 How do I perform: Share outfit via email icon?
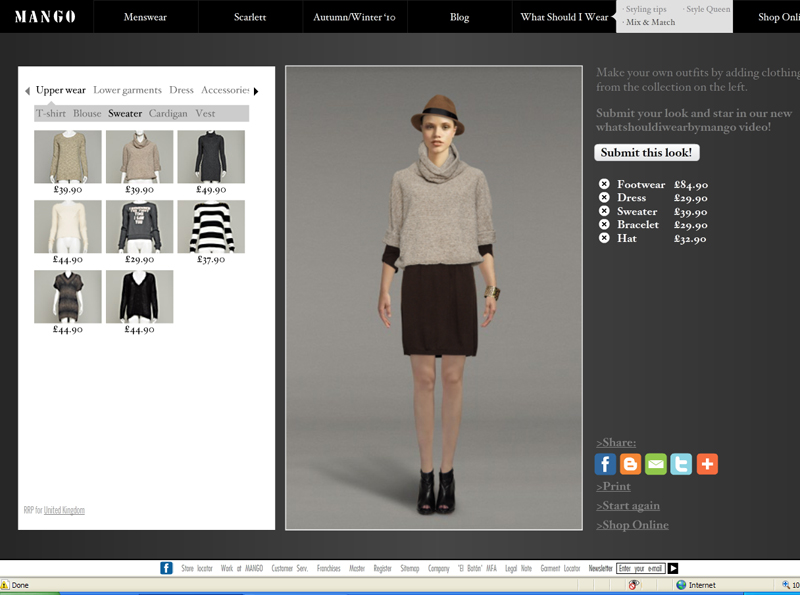[x=656, y=464]
